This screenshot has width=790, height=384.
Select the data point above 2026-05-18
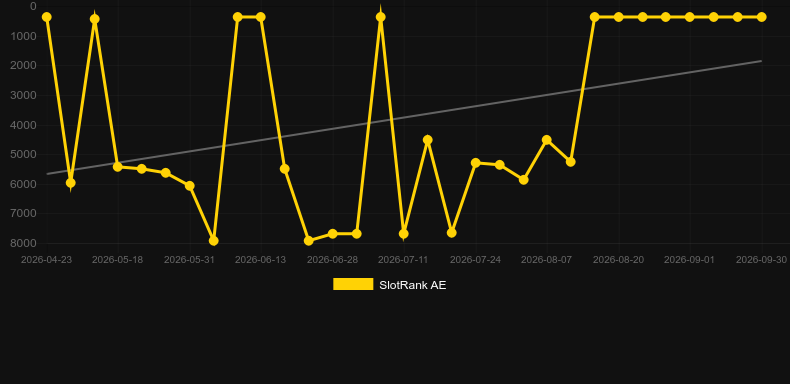118,166
